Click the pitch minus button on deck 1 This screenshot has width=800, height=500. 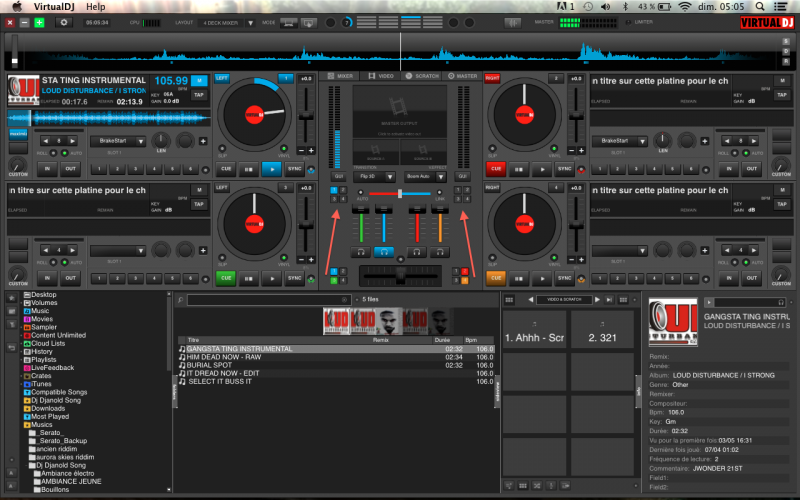tap(301, 151)
